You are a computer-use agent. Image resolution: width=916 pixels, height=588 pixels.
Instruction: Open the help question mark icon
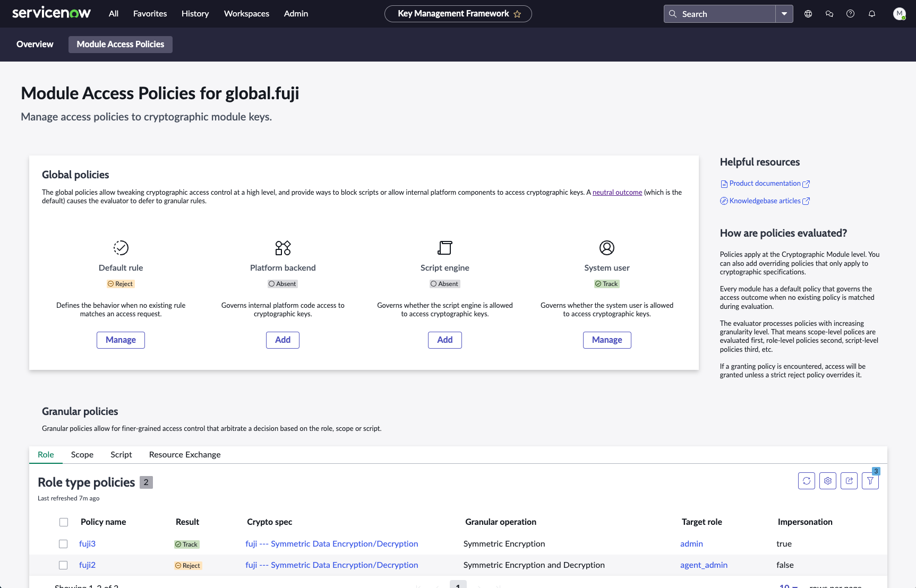[851, 14]
